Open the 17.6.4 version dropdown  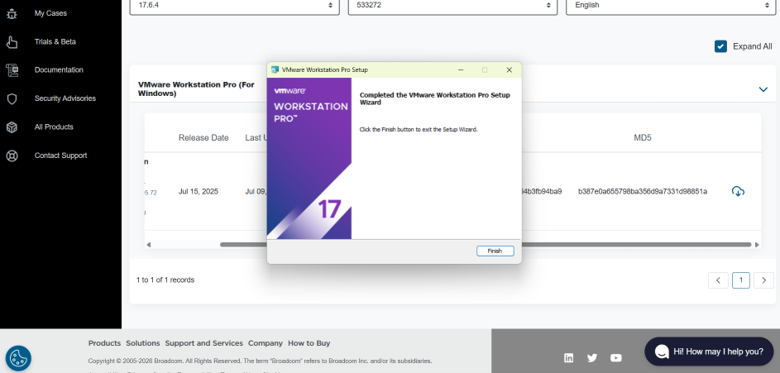[x=234, y=5]
